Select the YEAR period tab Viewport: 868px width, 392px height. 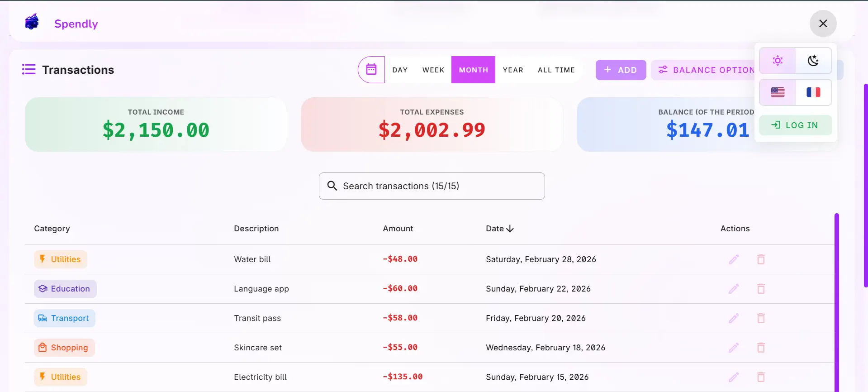pos(513,70)
